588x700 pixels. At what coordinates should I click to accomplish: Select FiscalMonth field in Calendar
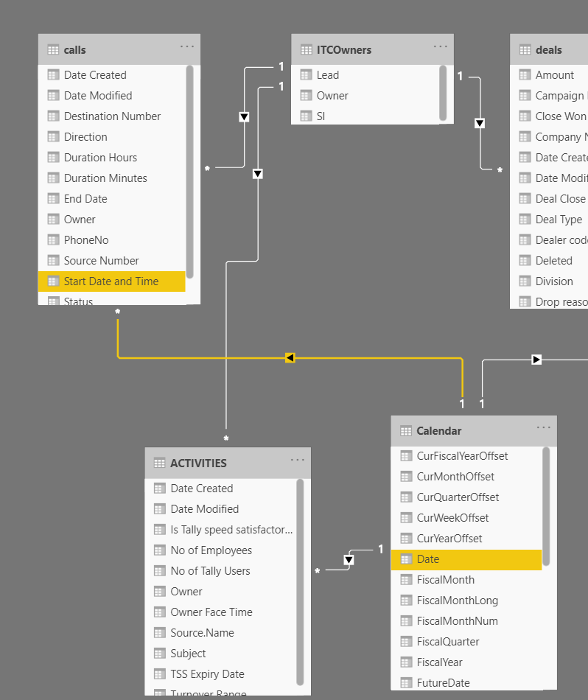coord(466,579)
